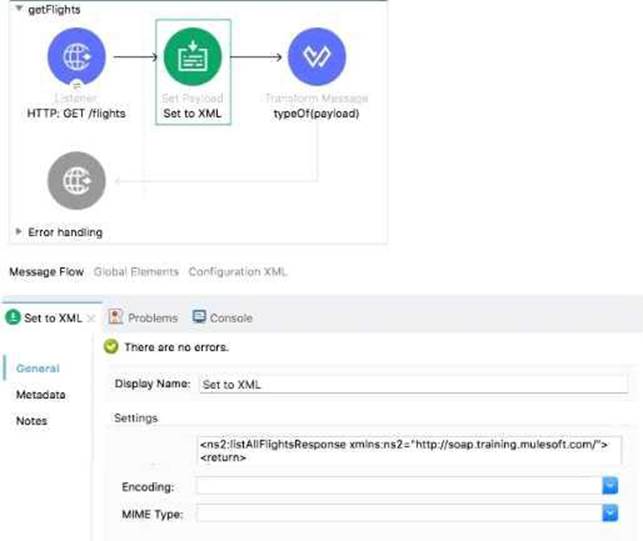Click the green no-errors checkmark icon
This screenshot has width=643, height=541.
[x=112, y=347]
